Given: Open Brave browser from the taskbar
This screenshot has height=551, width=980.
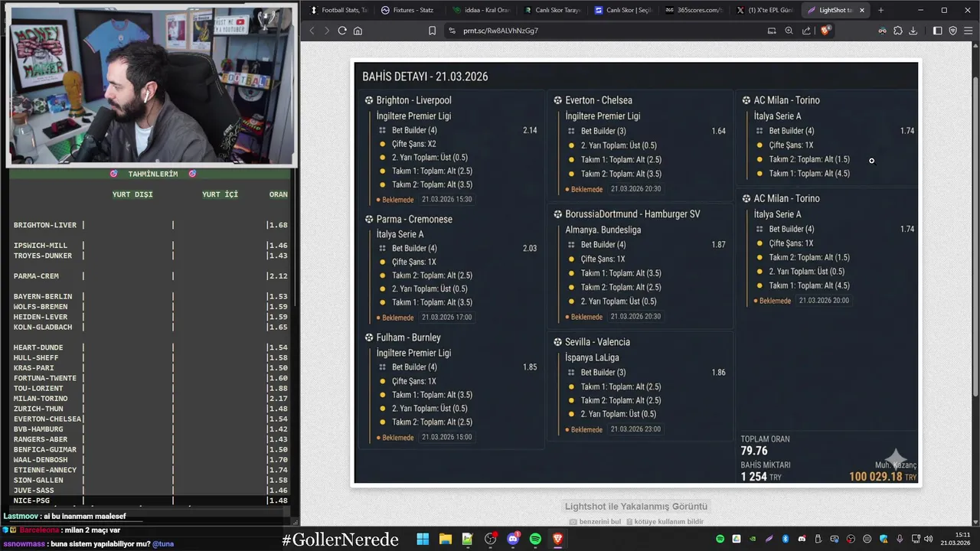Looking at the screenshot, I should tap(558, 539).
